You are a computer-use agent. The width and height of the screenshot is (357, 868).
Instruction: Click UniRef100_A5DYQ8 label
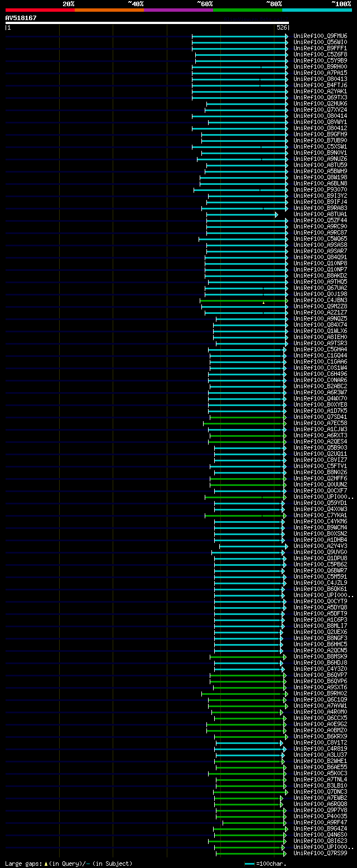pyautogui.click(x=320, y=608)
